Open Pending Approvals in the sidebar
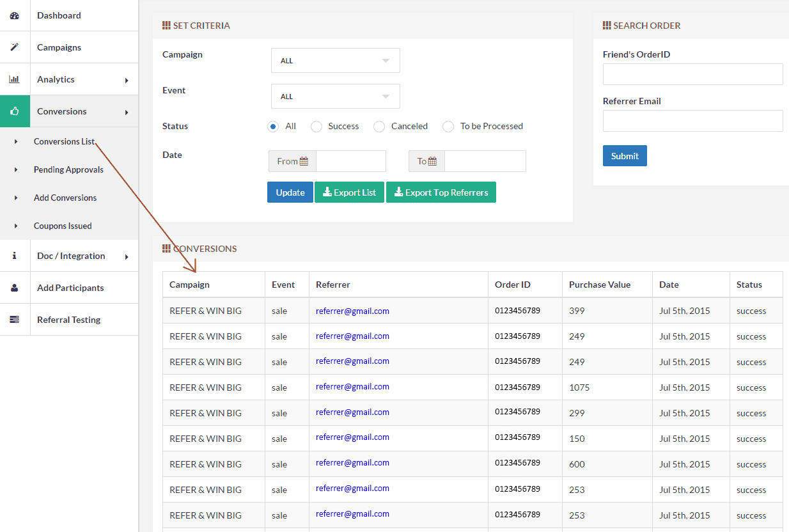Viewport: 789px width, 532px height. 68,169
